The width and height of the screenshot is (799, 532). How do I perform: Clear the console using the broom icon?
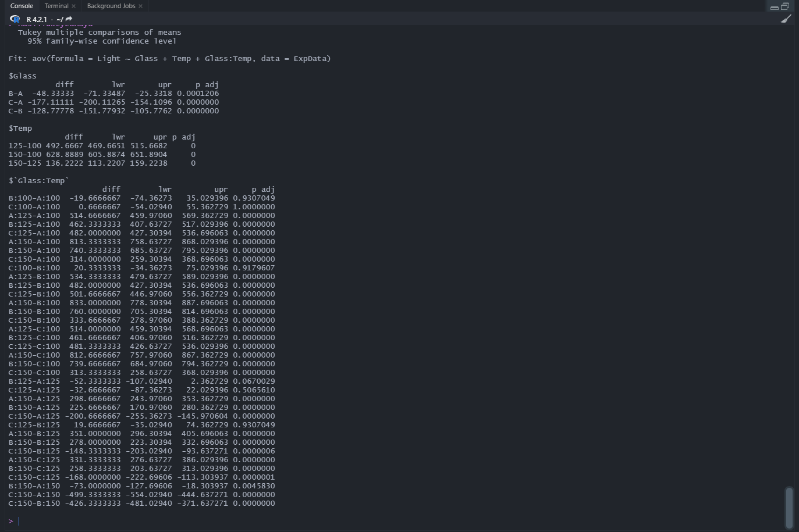click(786, 19)
